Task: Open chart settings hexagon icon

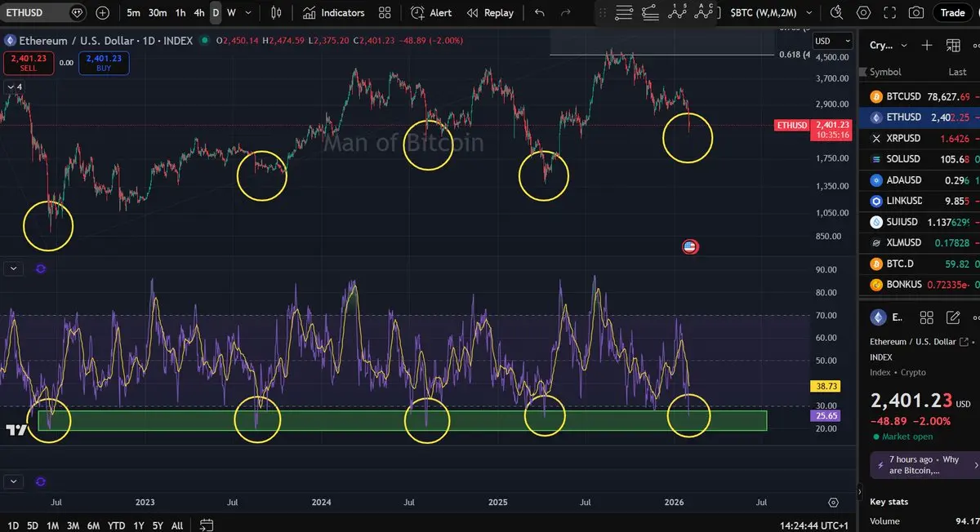Action: click(x=864, y=13)
